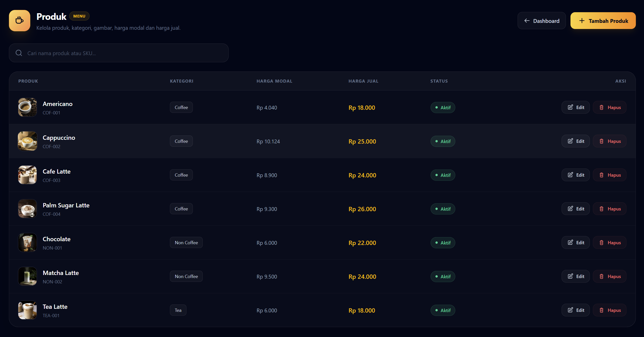Click the Cafe Latte thumbnail
This screenshot has height=337, width=644.
tap(27, 175)
